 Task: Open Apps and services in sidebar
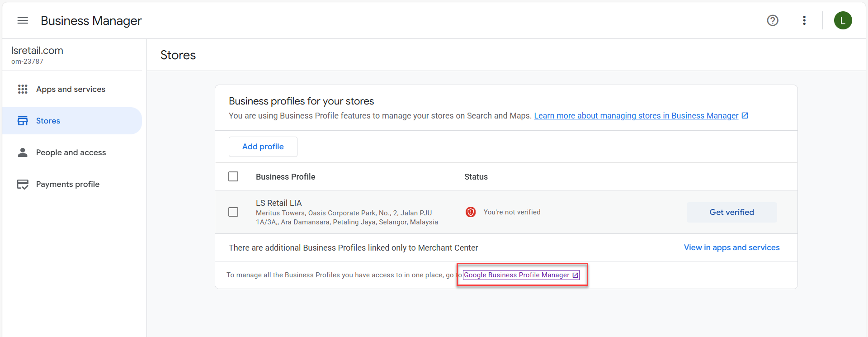[x=71, y=89]
